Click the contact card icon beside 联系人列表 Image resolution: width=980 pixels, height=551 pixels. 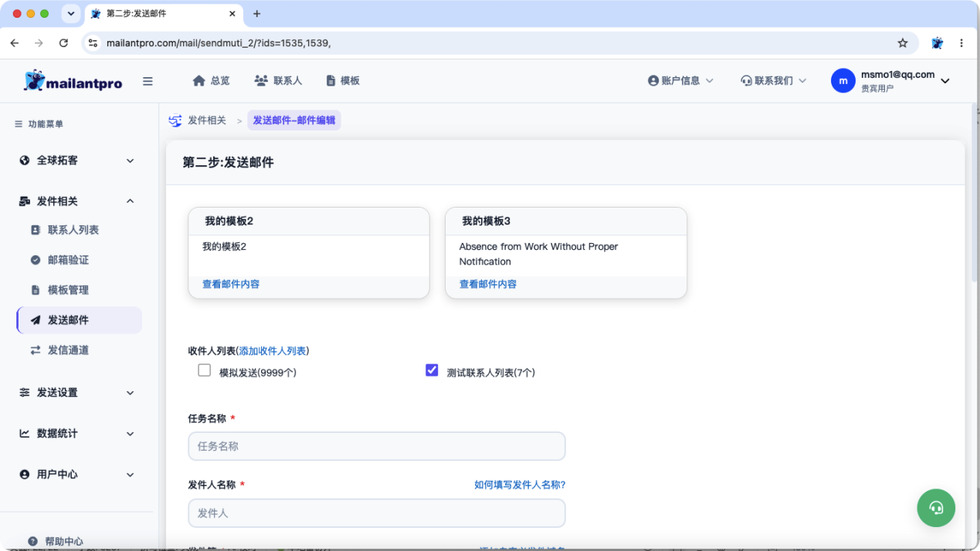(x=36, y=230)
